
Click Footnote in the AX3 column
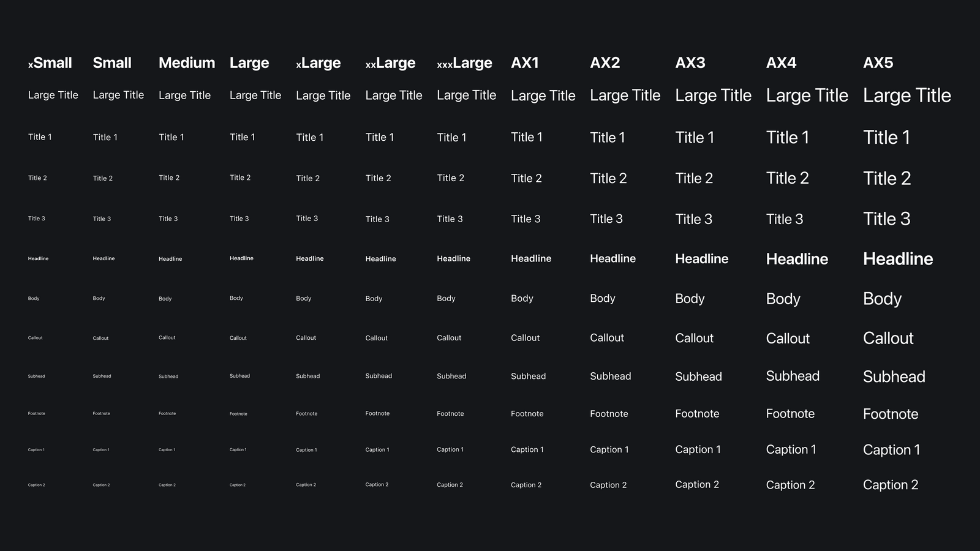pyautogui.click(x=697, y=413)
